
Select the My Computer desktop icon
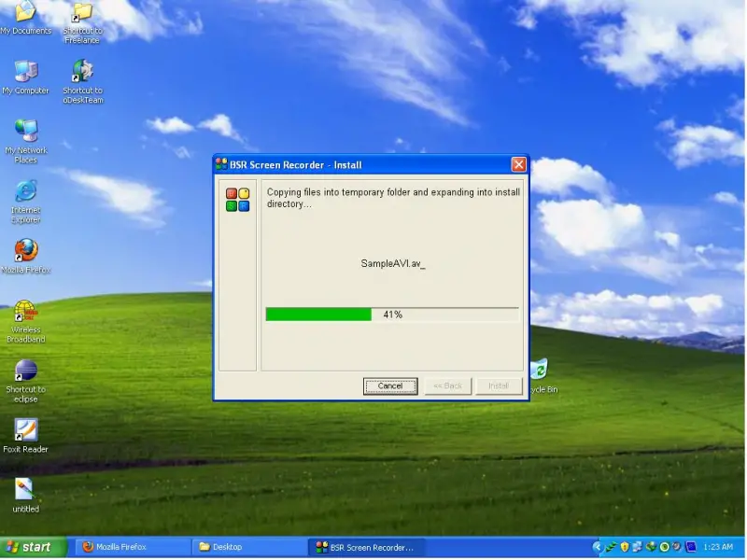coord(26,77)
